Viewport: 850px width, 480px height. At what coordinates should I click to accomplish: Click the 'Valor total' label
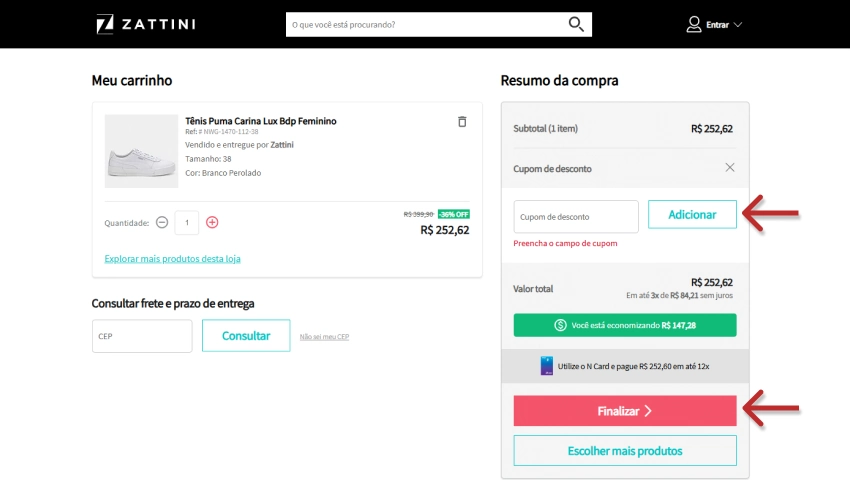click(x=533, y=289)
